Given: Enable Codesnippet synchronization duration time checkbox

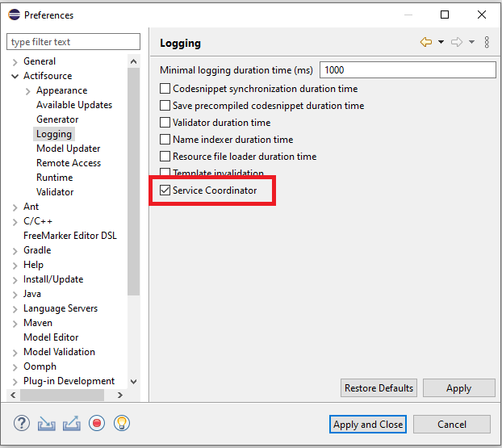Looking at the screenshot, I should tap(165, 89).
